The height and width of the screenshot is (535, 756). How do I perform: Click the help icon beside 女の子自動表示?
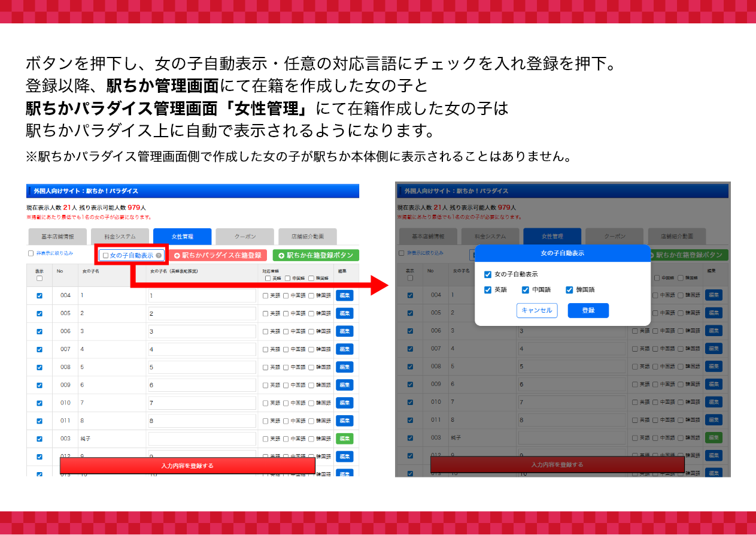[159, 255]
